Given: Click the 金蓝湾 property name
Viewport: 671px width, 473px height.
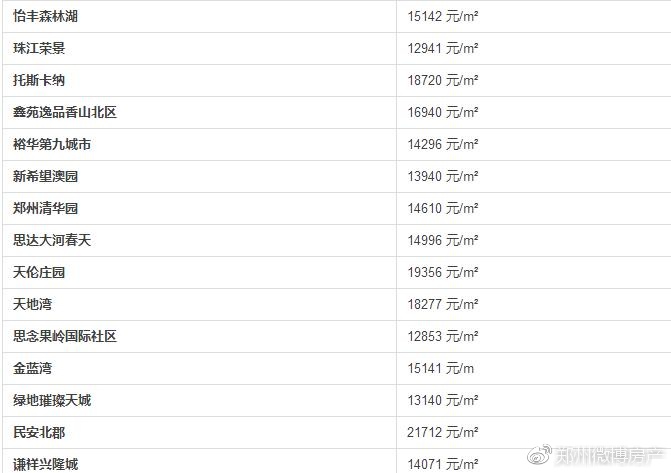Looking at the screenshot, I should [33, 369].
